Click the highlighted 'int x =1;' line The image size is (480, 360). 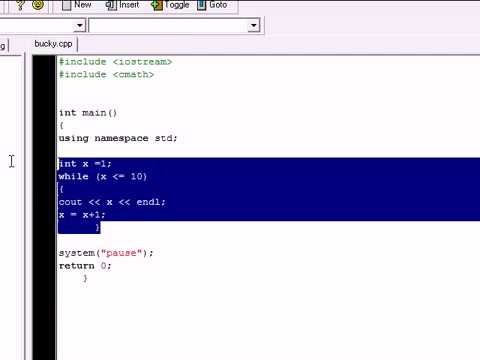(85, 164)
